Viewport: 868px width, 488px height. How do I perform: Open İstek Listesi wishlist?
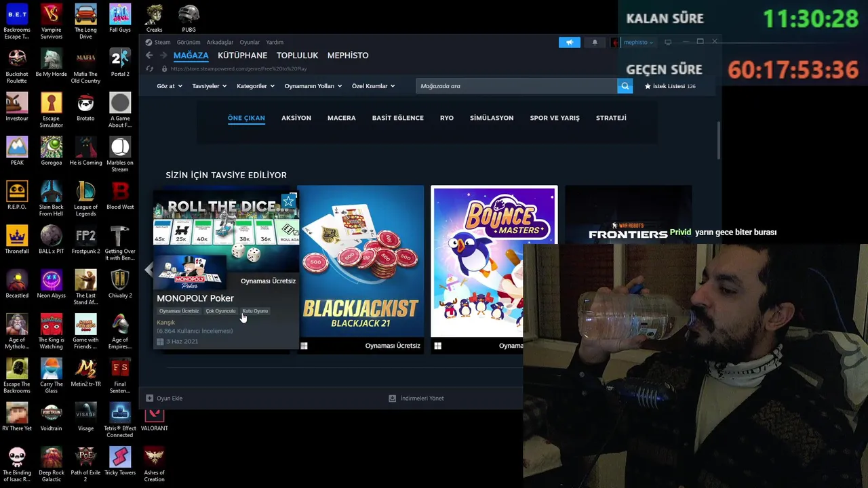(670, 86)
